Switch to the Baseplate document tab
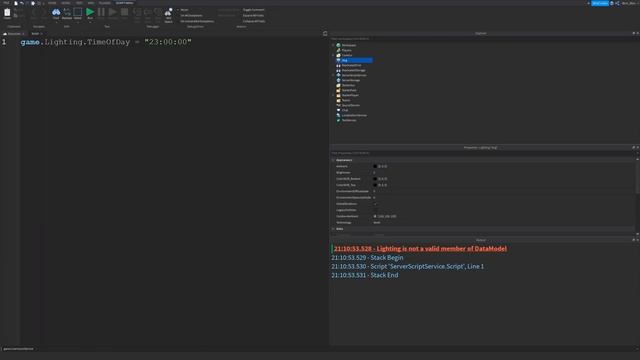 point(14,34)
